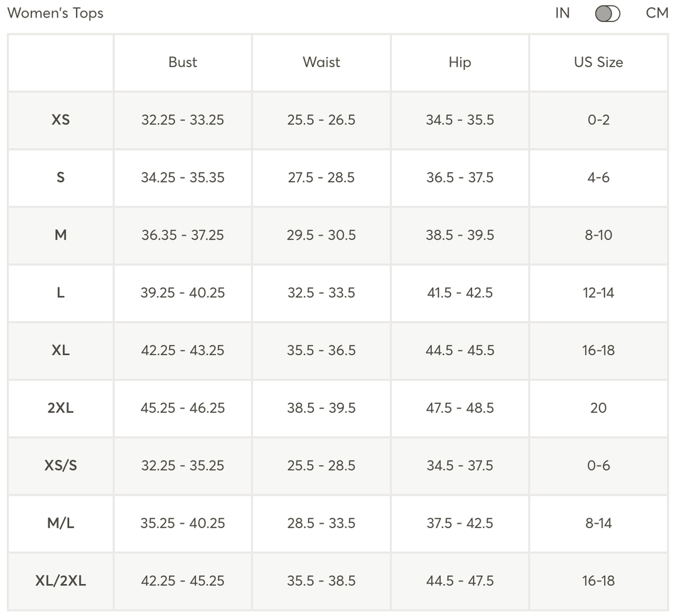Select the XL size row label

[x=60, y=350]
